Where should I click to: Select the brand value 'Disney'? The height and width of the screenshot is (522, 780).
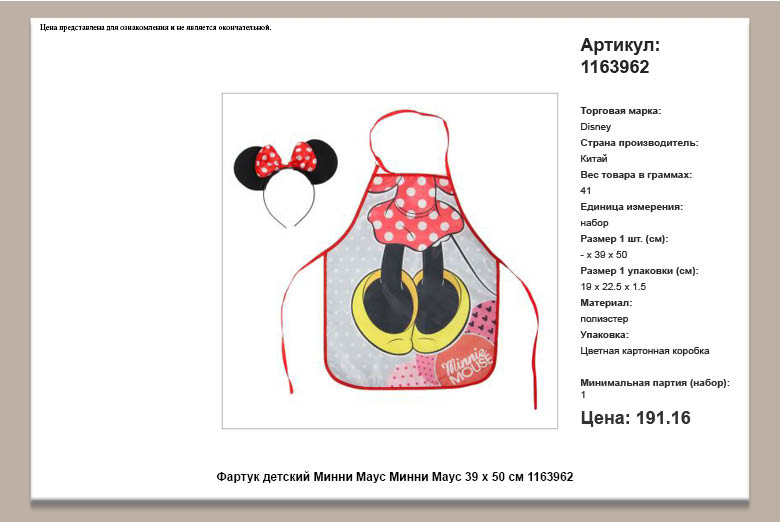click(x=595, y=127)
